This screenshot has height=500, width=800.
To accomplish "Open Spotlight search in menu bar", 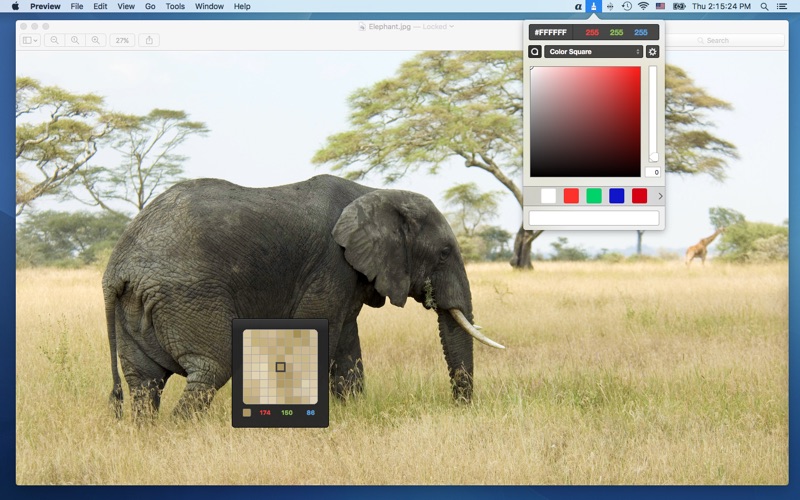I will [x=761, y=7].
